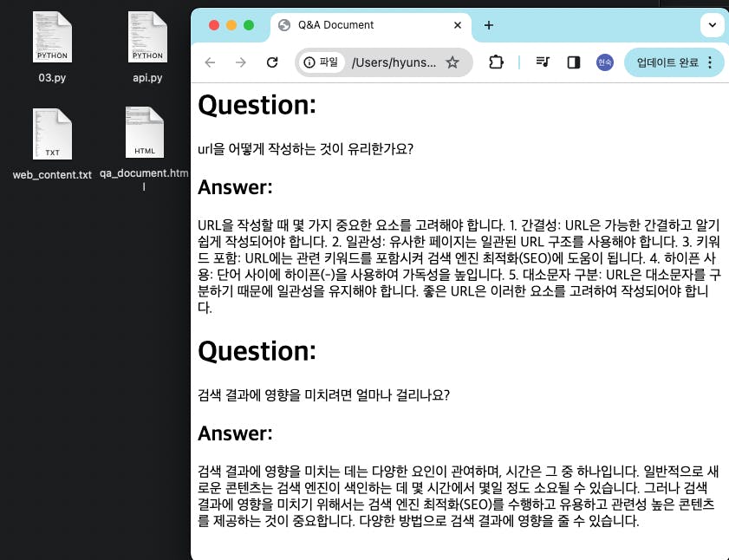The image size is (729, 560).
Task: Expand the tab search dropdown chevron
Action: click(x=713, y=25)
